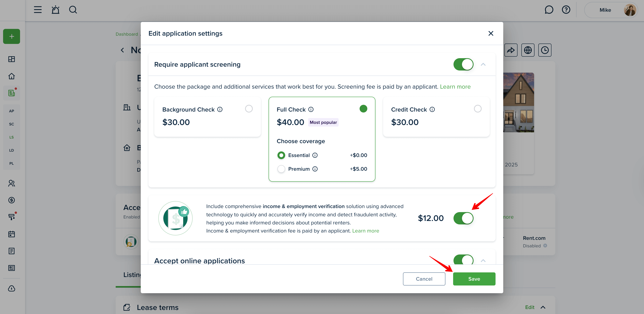644x314 pixels.
Task: Click the green plus create button
Action: (x=12, y=36)
